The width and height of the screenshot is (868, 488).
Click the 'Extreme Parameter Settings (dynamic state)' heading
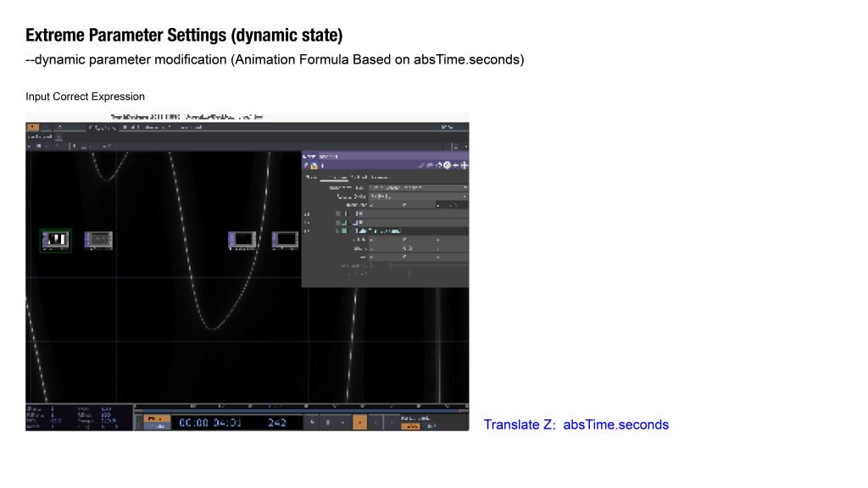184,36
